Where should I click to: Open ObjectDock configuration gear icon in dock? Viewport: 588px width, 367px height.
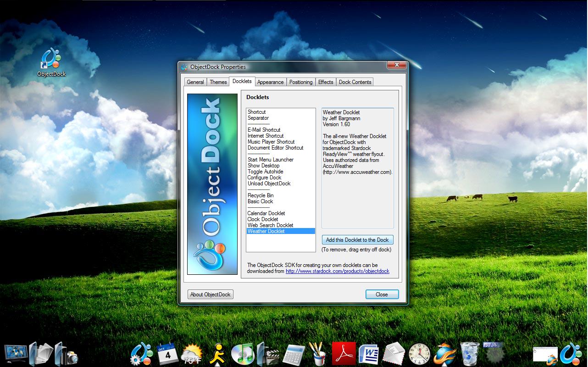[141, 354]
